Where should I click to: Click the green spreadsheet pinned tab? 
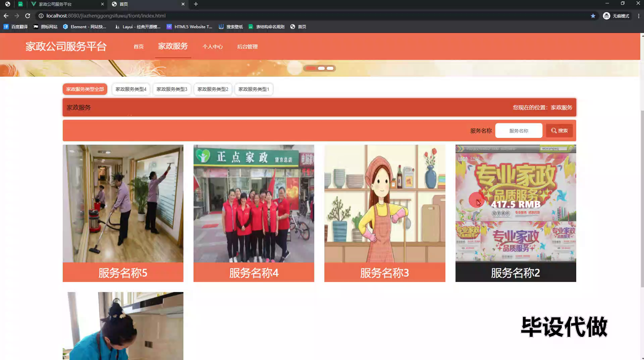20,4
